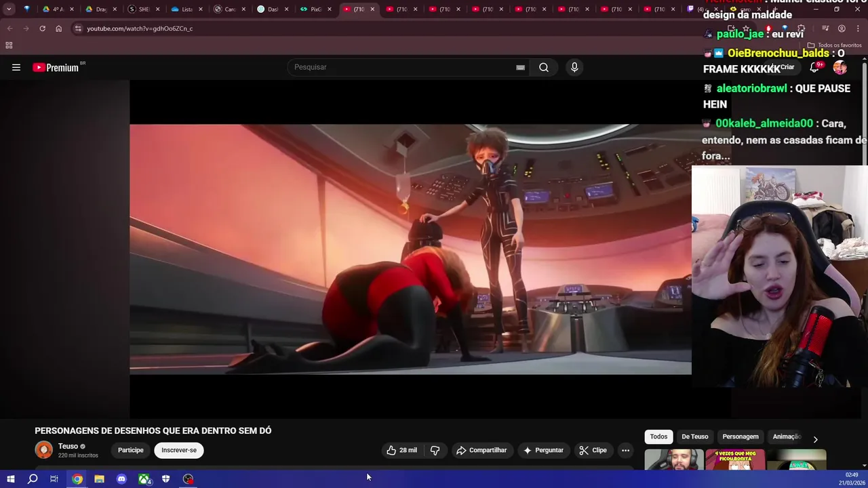The height and width of the screenshot is (488, 868).
Task: Open the three-dot more actions menu
Action: (625, 450)
